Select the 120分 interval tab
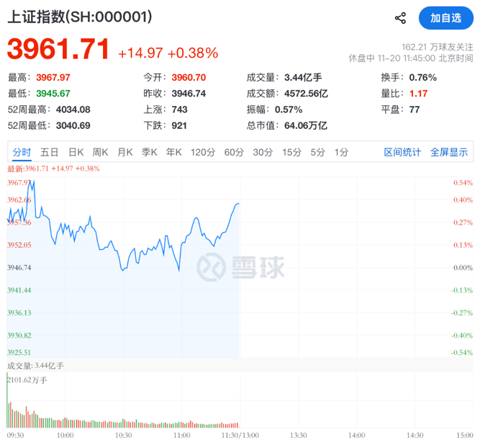This screenshot has width=480, height=448. pos(202,152)
